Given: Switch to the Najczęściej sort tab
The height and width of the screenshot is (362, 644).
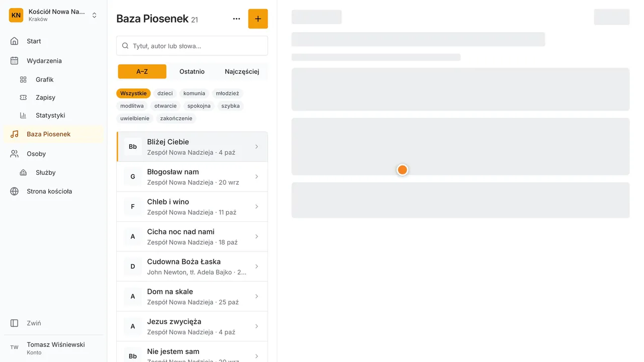Looking at the screenshot, I should coord(242,71).
